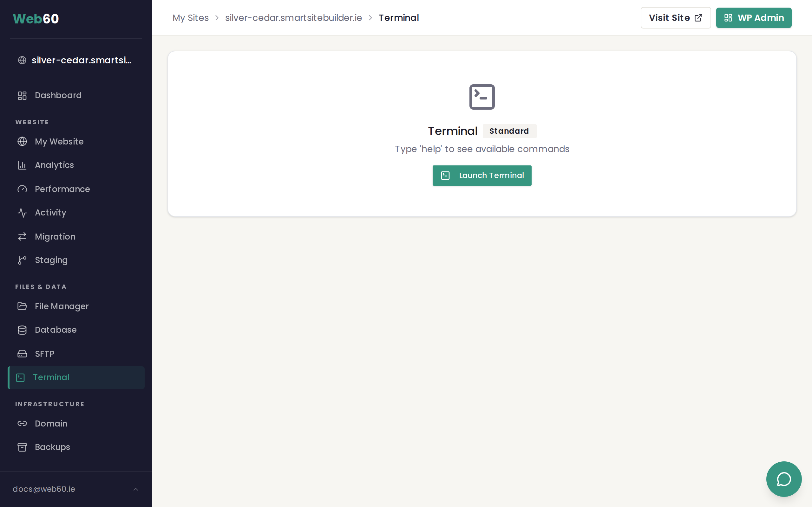Open File Manager in the sidebar
Screen dimensions: 812x507
(62, 306)
